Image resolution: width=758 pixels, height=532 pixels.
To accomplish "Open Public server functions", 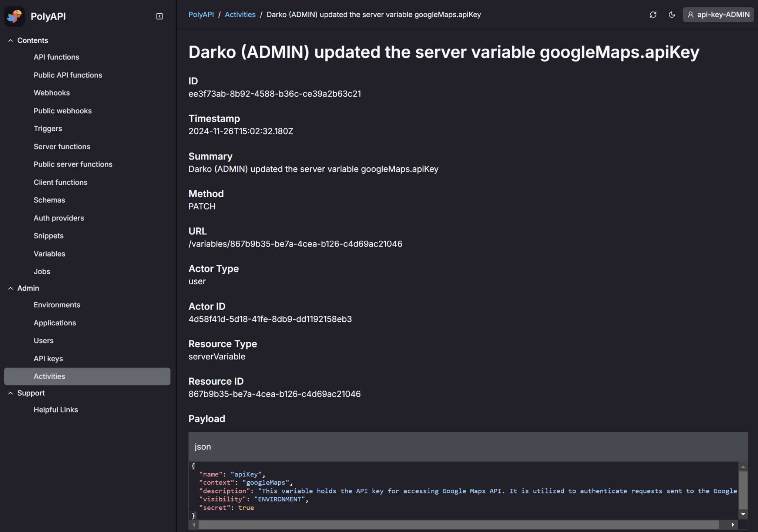I will tap(73, 164).
